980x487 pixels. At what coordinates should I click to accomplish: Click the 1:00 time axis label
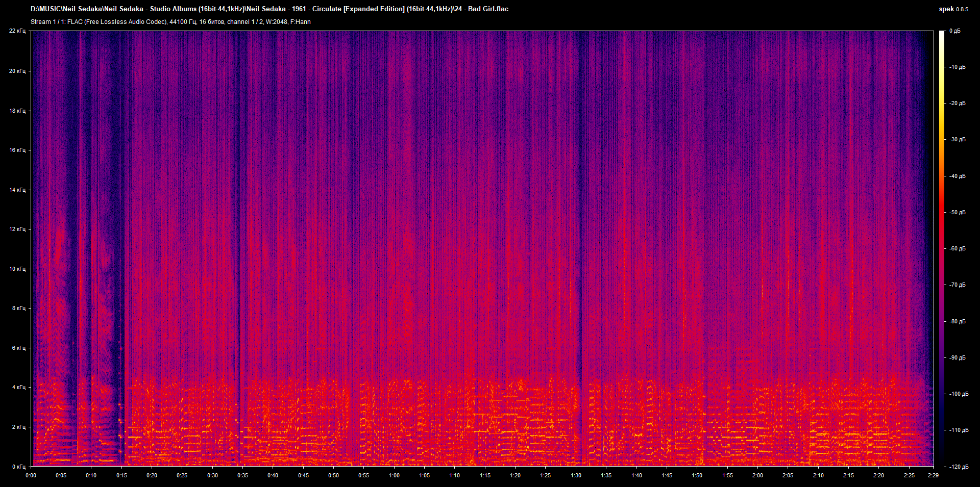[x=394, y=475]
